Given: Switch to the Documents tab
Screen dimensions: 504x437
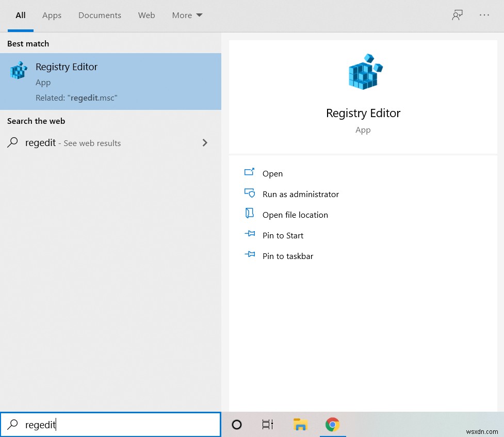Looking at the screenshot, I should point(100,15).
